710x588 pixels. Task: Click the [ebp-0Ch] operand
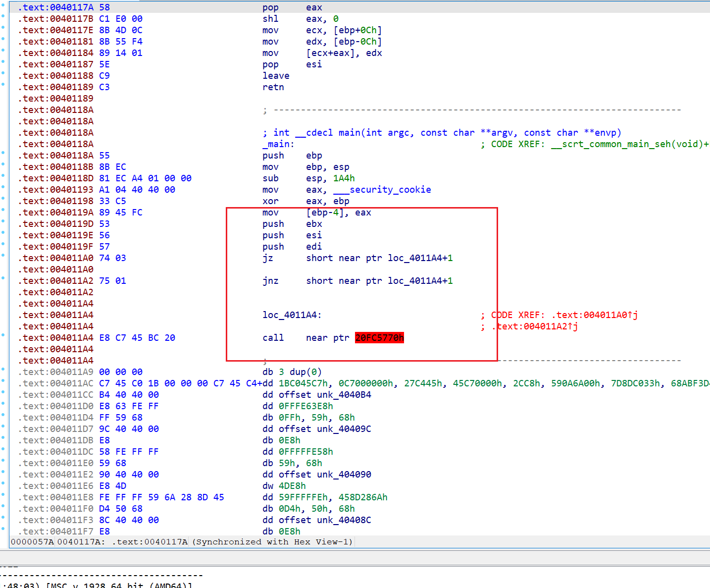(357, 42)
